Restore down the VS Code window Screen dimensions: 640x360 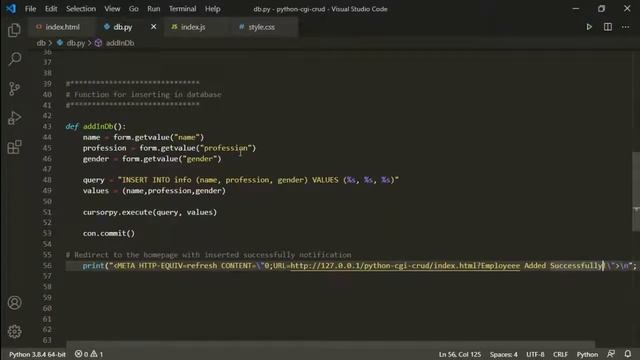601,9
